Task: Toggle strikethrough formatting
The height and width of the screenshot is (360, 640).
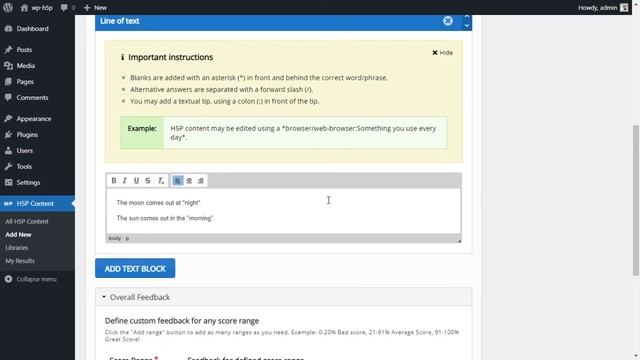Action: (148, 180)
